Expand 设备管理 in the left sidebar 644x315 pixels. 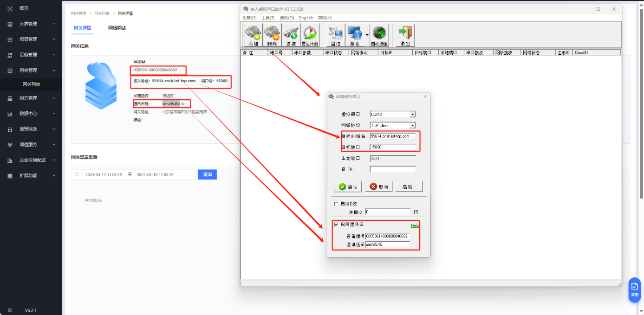click(x=31, y=55)
